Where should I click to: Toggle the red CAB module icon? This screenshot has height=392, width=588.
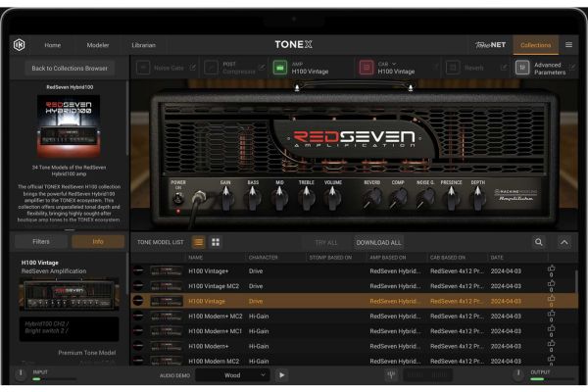pos(366,68)
